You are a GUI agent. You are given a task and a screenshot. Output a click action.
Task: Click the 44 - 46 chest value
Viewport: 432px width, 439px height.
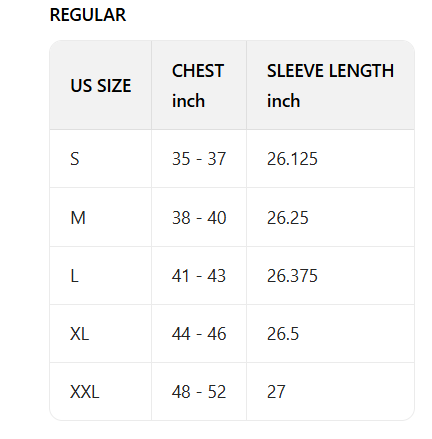(x=199, y=334)
